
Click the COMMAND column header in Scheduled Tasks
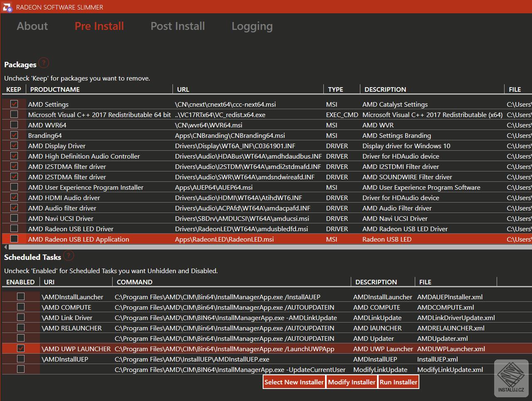134,282
